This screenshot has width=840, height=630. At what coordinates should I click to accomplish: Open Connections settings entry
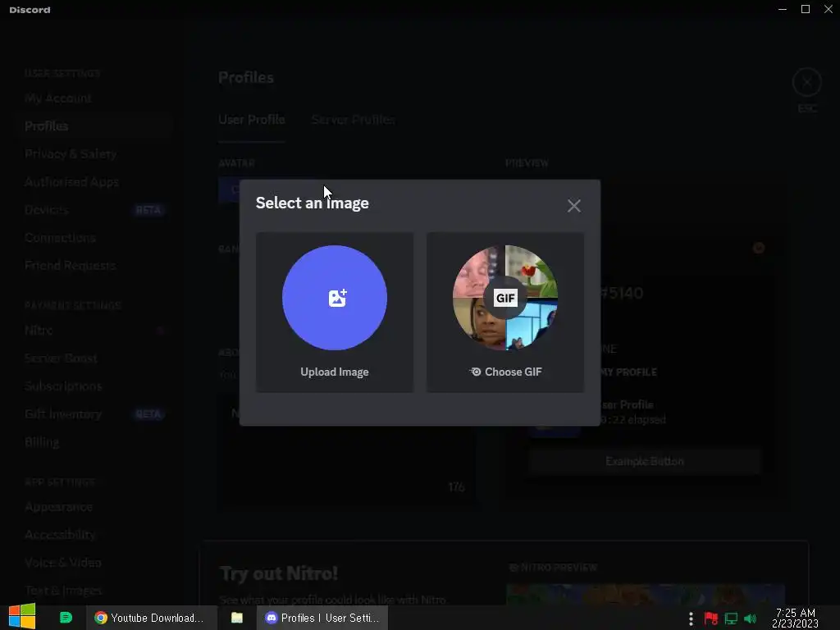point(60,237)
